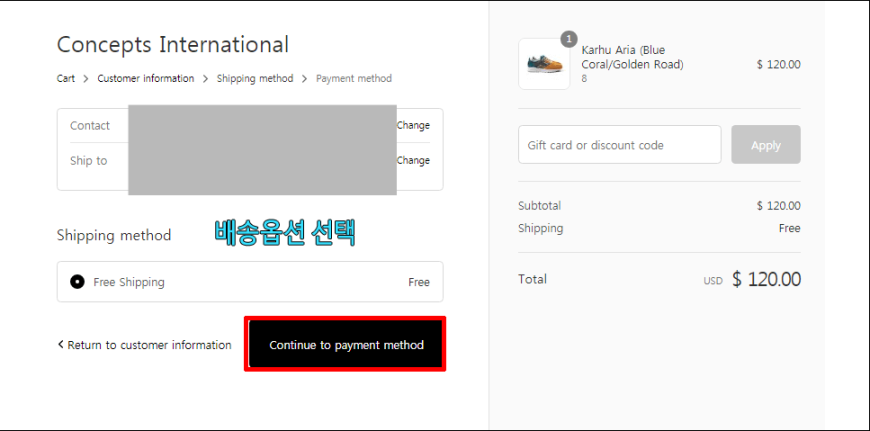This screenshot has width=870, height=431.
Task: Click the Karhu Aria shoe thumbnail
Action: pos(544,64)
